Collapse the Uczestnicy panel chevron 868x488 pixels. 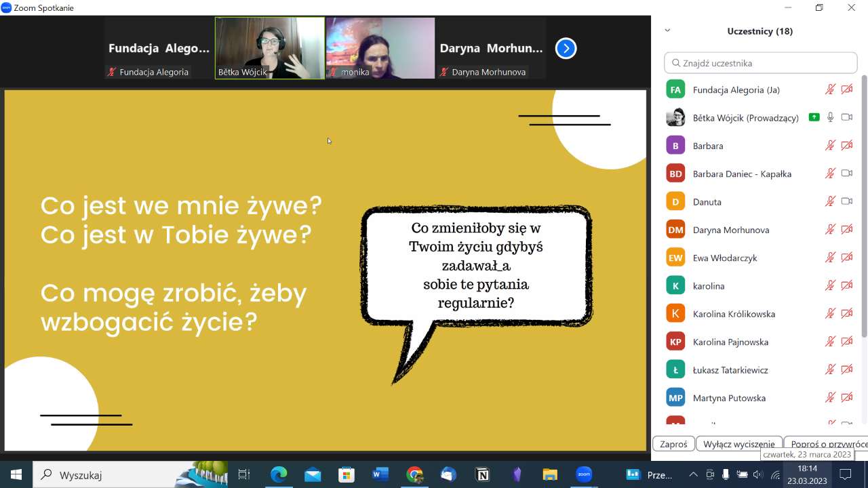click(x=667, y=30)
